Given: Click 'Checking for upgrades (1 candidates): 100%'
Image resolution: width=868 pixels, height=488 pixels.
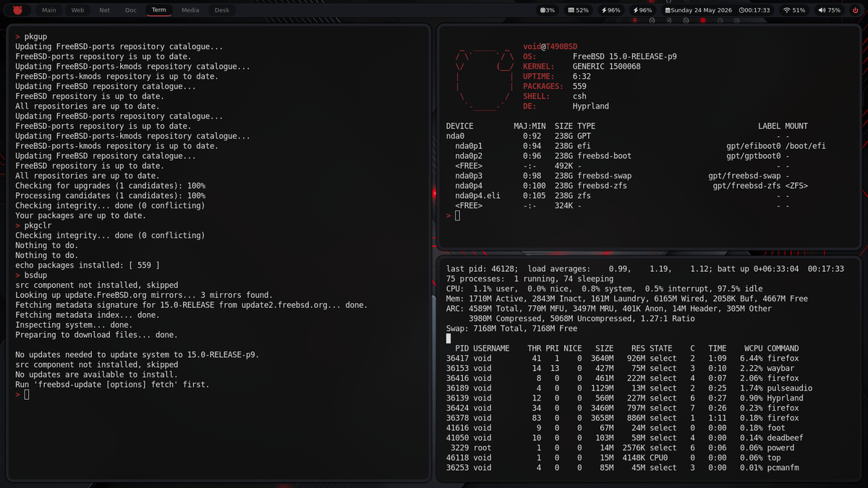Looking at the screenshot, I should [x=110, y=186].
